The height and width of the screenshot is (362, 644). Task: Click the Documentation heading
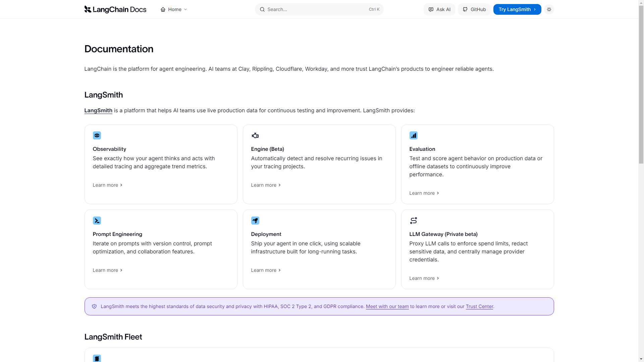click(119, 49)
